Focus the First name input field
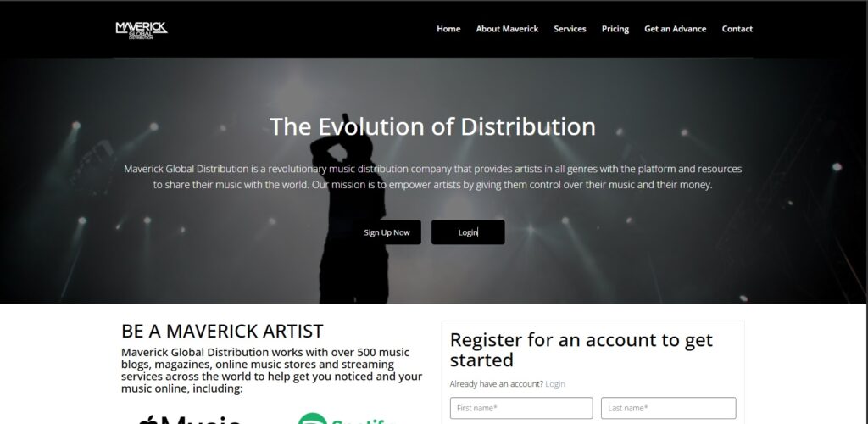This screenshot has height=424, width=868. pos(521,408)
